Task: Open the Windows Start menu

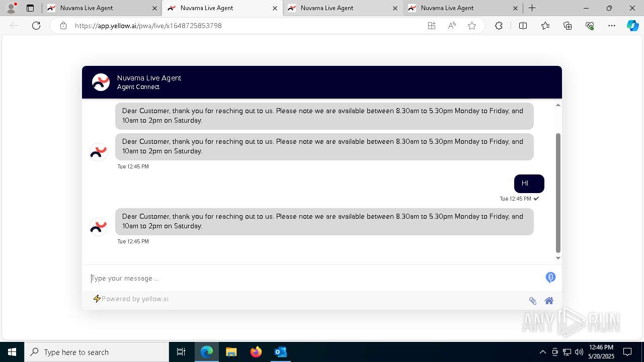Action: [12, 352]
